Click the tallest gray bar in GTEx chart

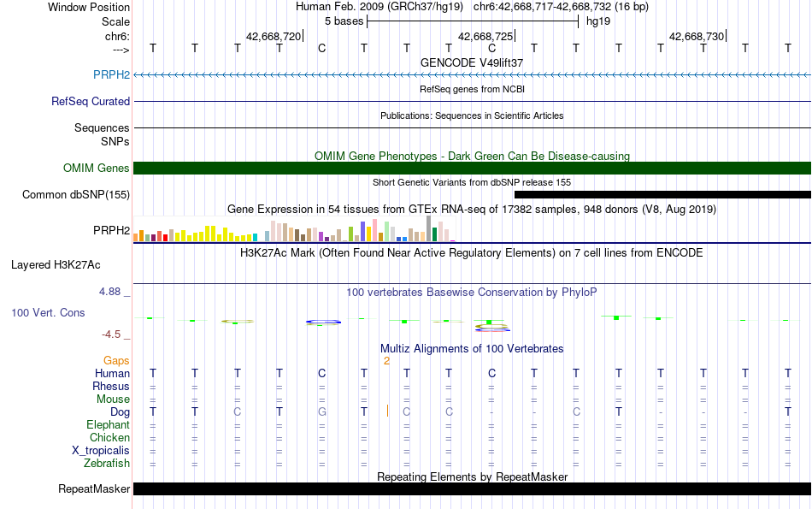tap(429, 228)
